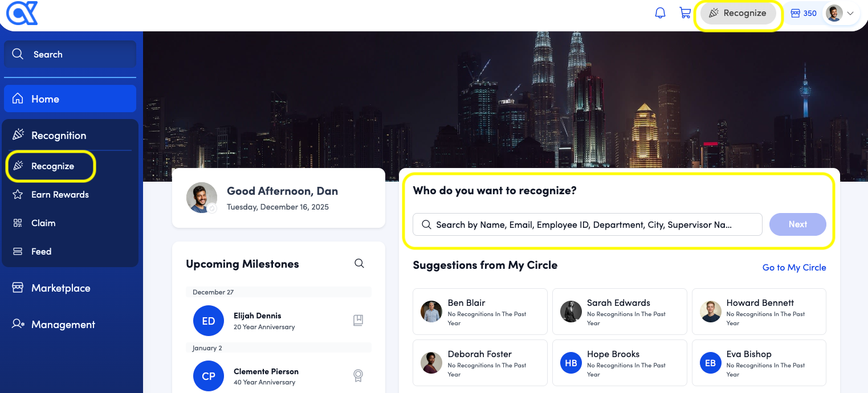Open Earn Rewards in the sidebar
Viewport: 868px width, 393px height.
(60, 195)
